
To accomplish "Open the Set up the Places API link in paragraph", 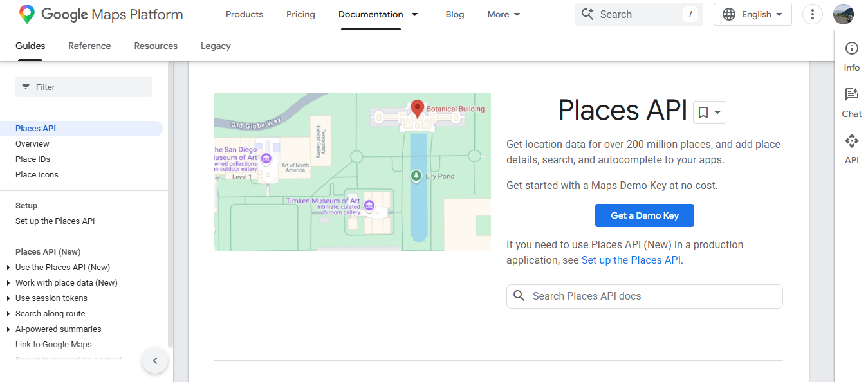I will [x=631, y=260].
